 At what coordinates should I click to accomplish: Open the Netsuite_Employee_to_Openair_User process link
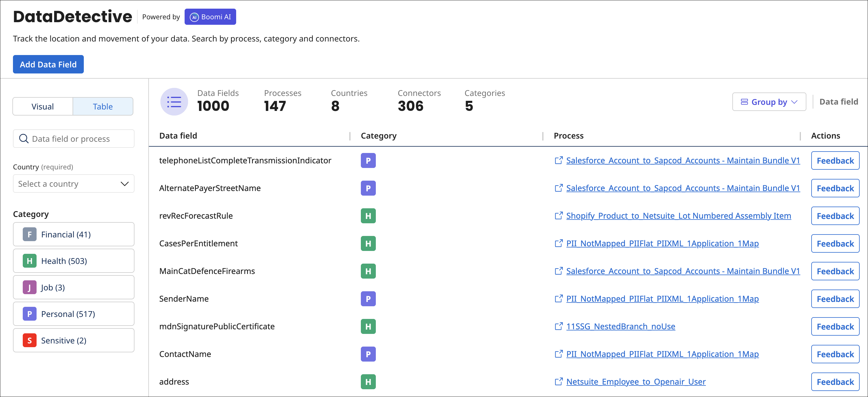(636, 381)
